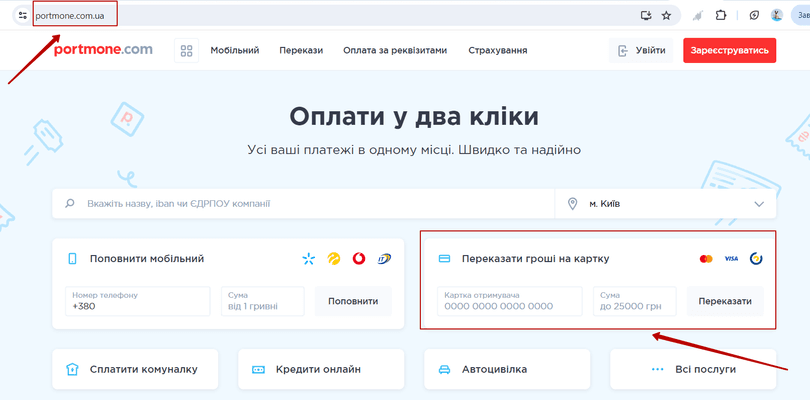Click the site information icon in address bar
The height and width of the screenshot is (400, 810).
click(x=22, y=16)
